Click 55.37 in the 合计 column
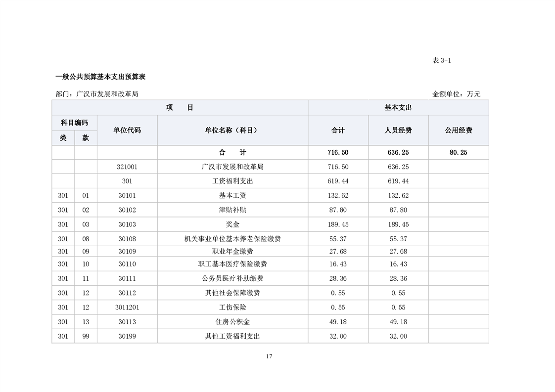Viewport: 555px width, 392px height. tap(338, 239)
